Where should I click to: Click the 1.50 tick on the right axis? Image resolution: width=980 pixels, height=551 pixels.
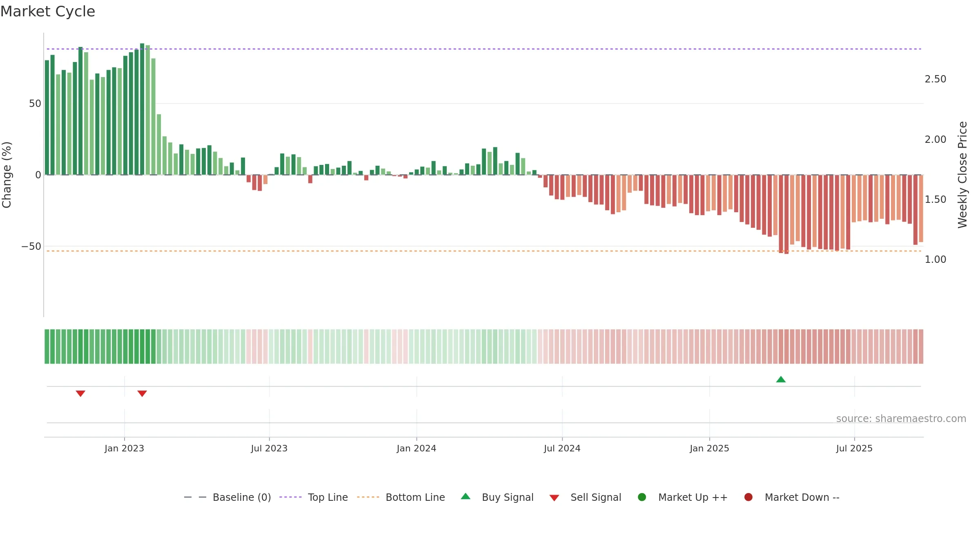(x=935, y=200)
